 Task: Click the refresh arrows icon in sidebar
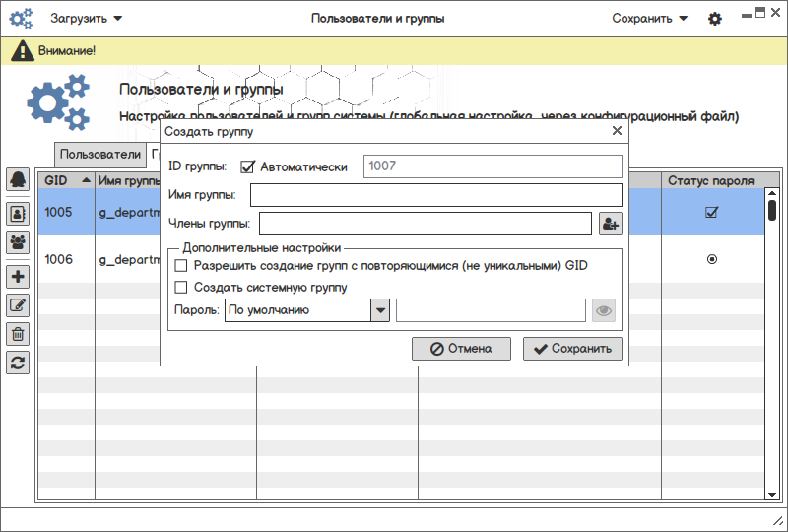[18, 363]
